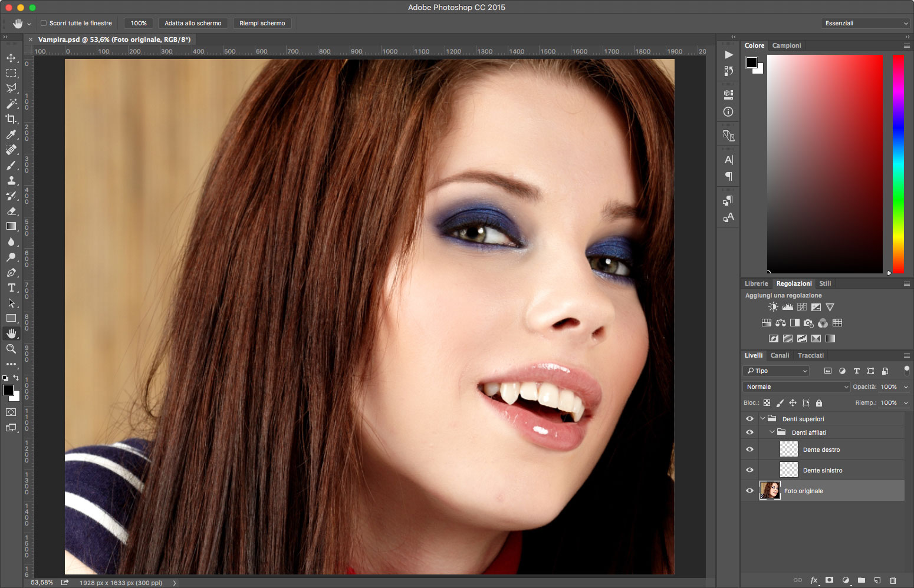
Task: Add a Brightness/Contrast adjustment
Action: (x=773, y=307)
